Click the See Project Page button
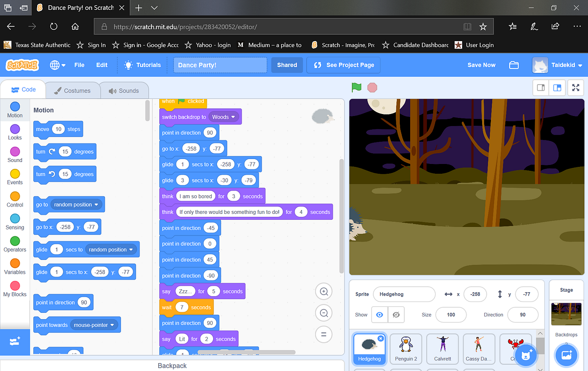 [x=343, y=65]
